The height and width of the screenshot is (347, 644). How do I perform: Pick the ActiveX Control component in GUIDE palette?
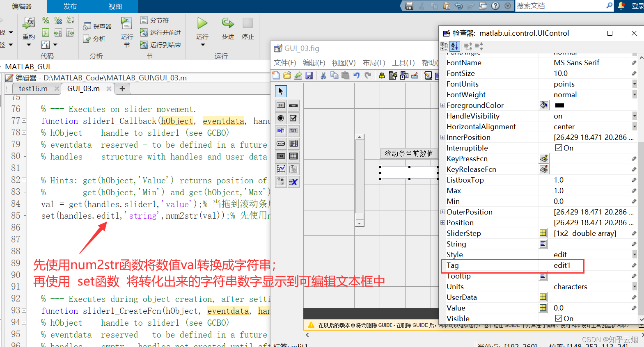point(293,182)
